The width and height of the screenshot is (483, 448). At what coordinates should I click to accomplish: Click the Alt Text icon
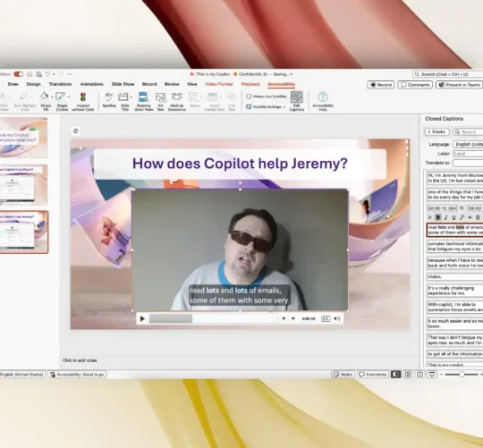160,97
